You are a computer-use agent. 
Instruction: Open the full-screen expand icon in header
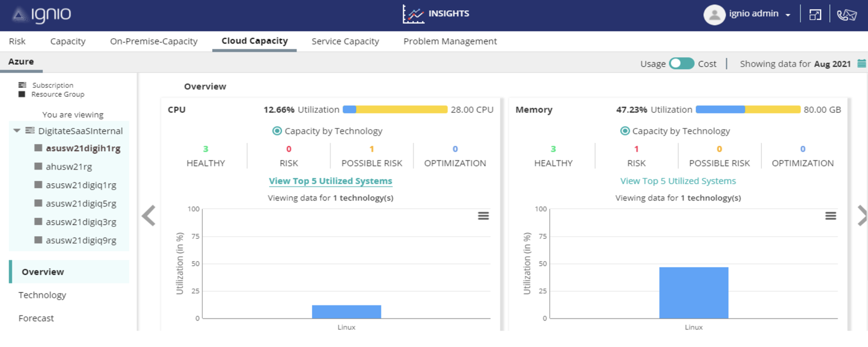[x=816, y=14]
